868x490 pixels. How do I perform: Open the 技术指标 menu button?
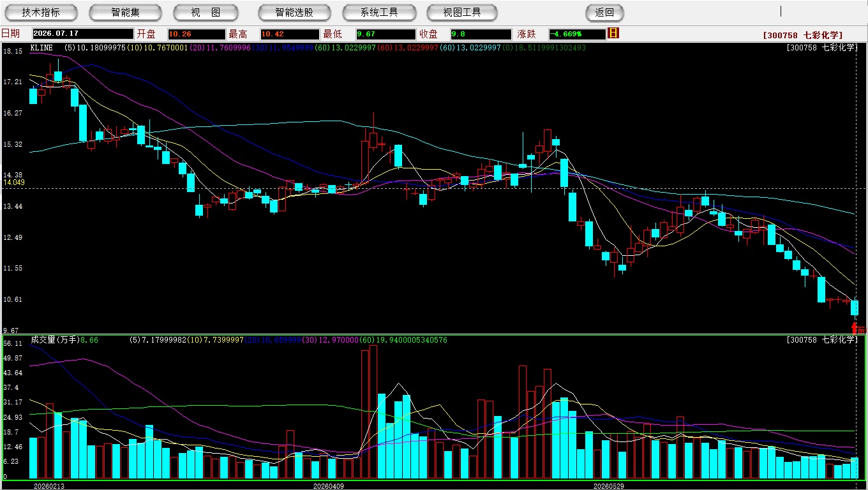pyautogui.click(x=41, y=12)
